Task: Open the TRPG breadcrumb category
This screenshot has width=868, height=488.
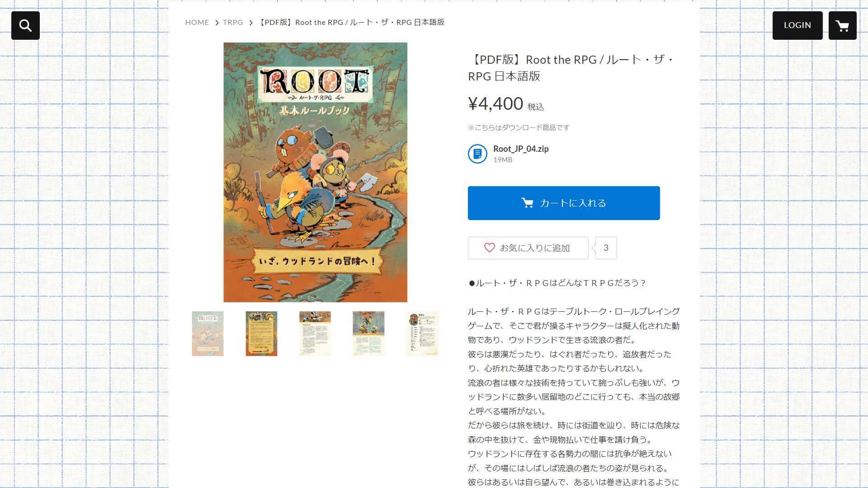Action: pyautogui.click(x=233, y=22)
